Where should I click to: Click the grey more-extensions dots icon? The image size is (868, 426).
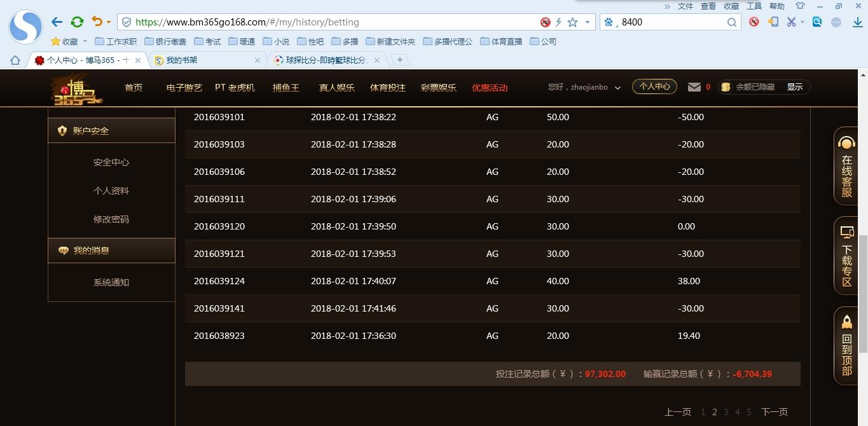(x=837, y=22)
